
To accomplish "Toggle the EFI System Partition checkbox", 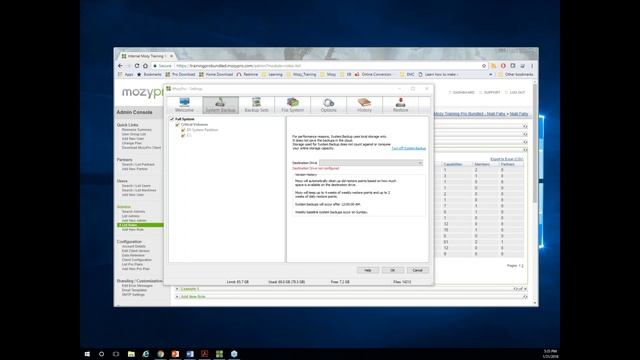I will point(183,129).
